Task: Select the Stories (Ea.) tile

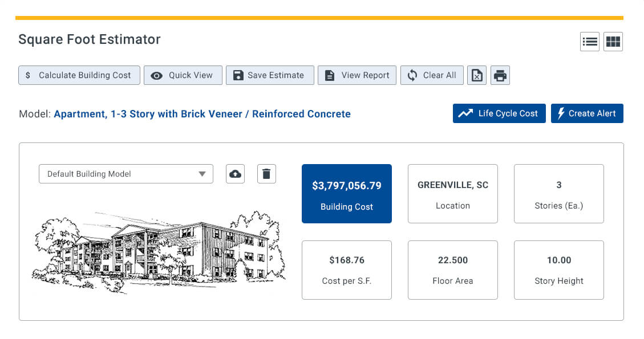Action: pyautogui.click(x=559, y=194)
